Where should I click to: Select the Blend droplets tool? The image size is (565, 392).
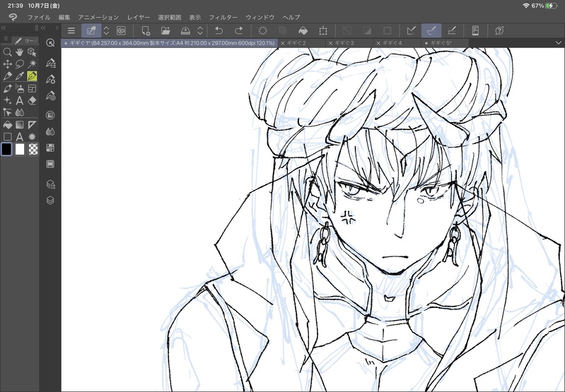[20, 112]
